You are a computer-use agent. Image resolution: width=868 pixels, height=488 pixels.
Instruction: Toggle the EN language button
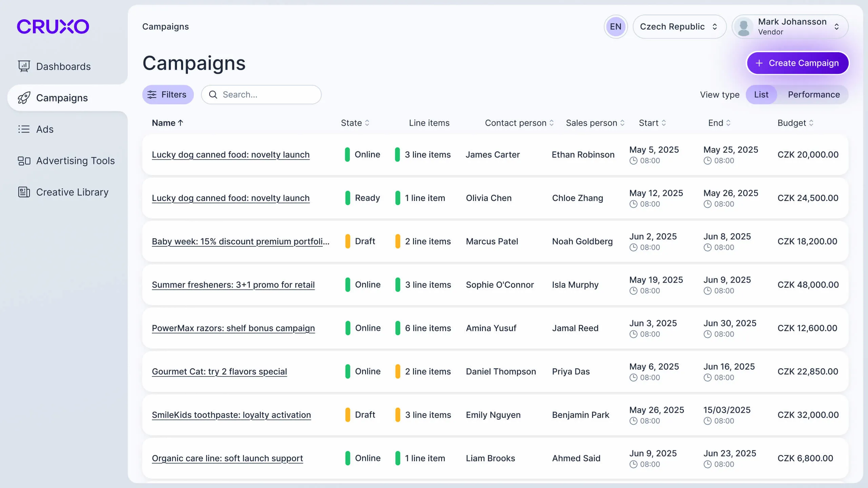point(615,27)
